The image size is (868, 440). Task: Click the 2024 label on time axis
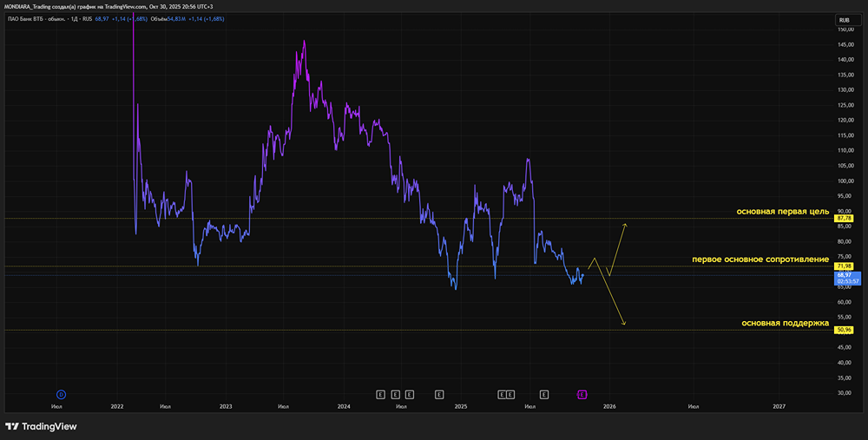344,406
